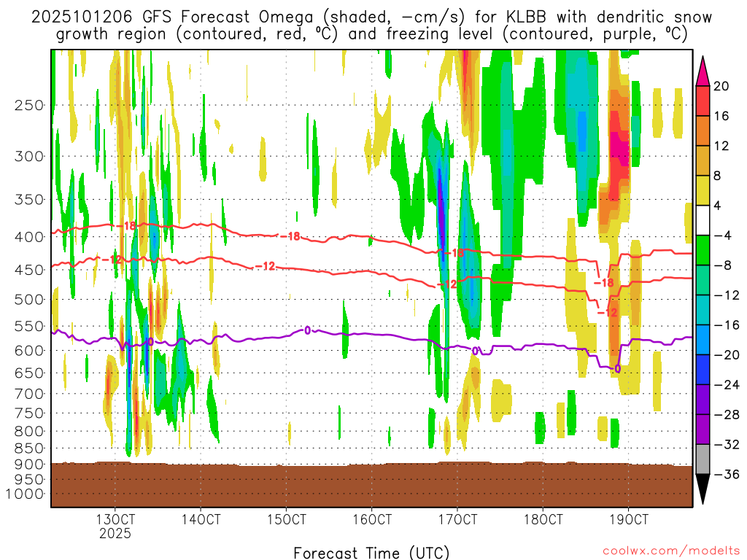Click the 600 pressure level label
The height and width of the screenshot is (560, 747).
(29, 351)
